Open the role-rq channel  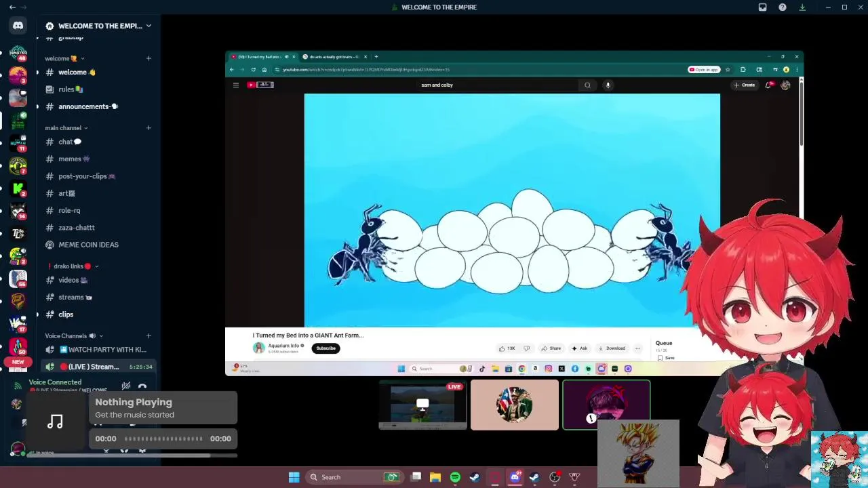98,210
